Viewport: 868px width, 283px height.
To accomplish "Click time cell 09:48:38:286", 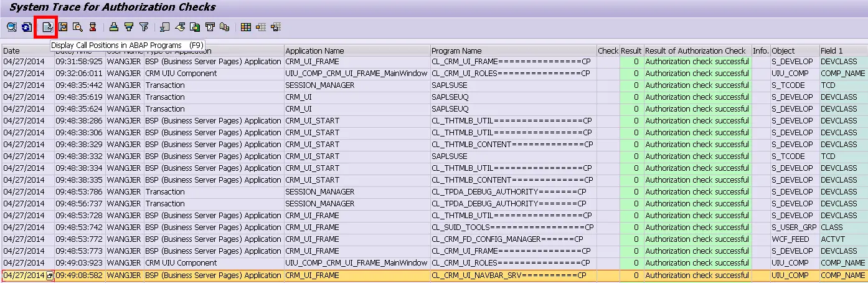I will point(80,121).
